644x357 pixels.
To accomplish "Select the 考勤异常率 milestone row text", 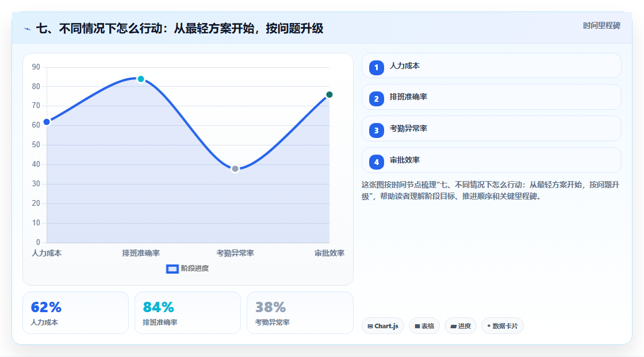I will pyautogui.click(x=408, y=129).
